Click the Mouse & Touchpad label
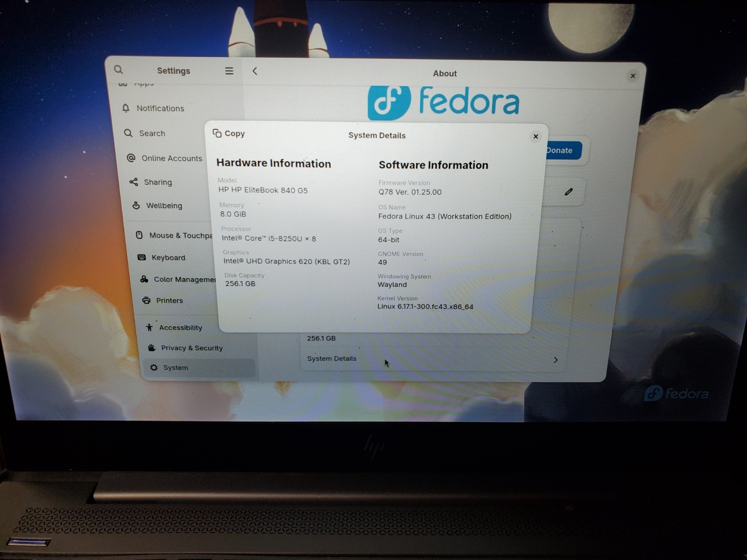Viewport: 747px width, 560px height. [x=181, y=235]
